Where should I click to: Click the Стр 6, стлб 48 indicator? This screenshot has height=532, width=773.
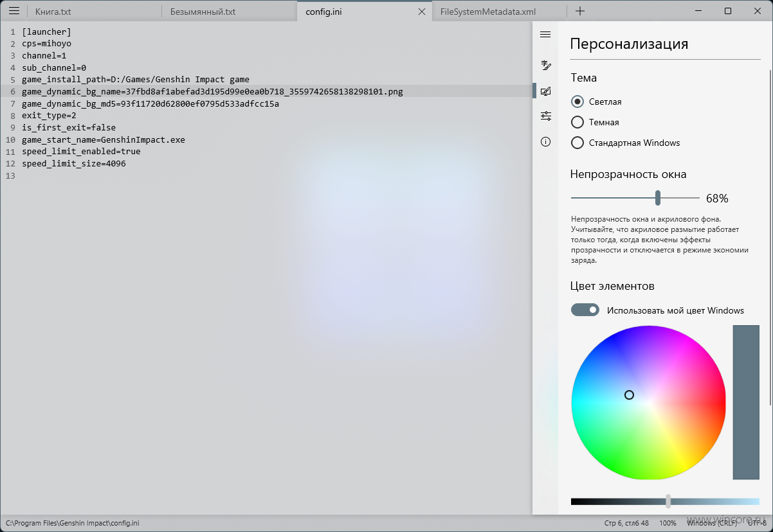coord(626,523)
